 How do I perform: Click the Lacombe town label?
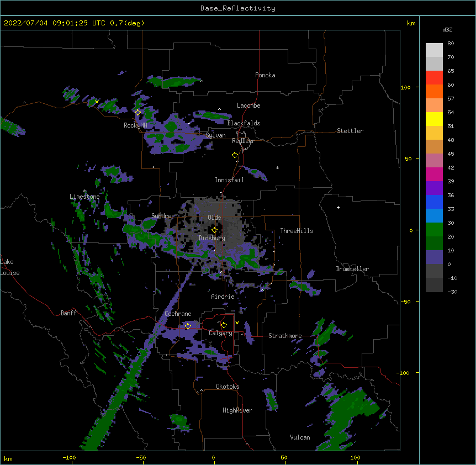[x=248, y=105]
